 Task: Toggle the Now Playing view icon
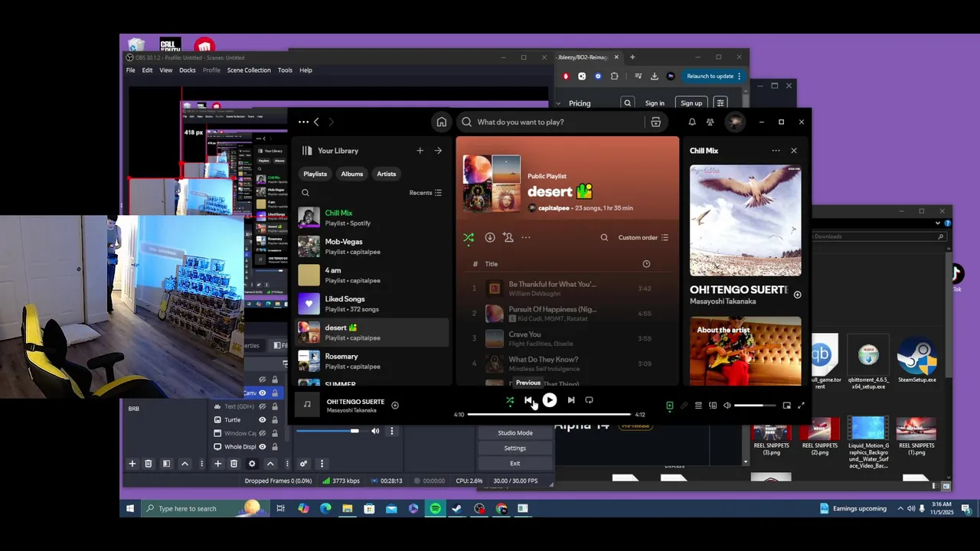[669, 406]
